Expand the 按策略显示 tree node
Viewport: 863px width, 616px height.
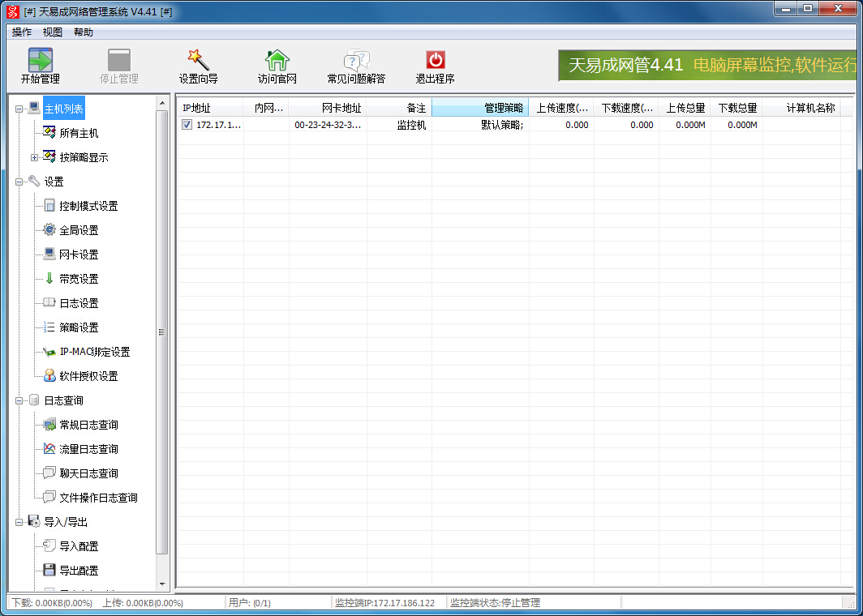tap(34, 157)
